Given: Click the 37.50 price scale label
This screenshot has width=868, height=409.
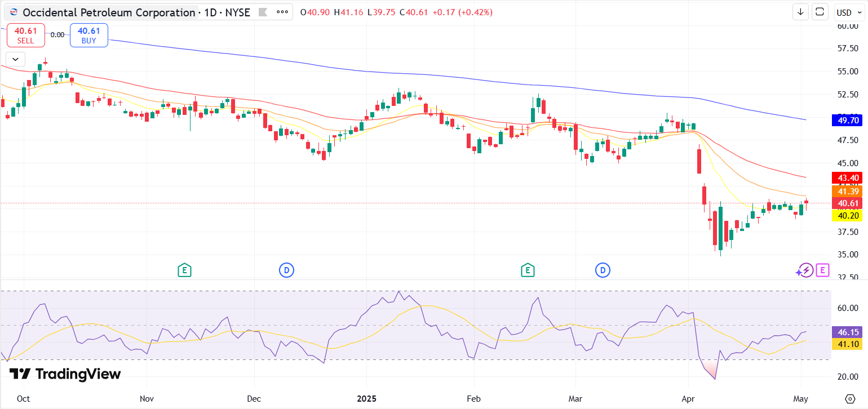Looking at the screenshot, I should coord(848,232).
